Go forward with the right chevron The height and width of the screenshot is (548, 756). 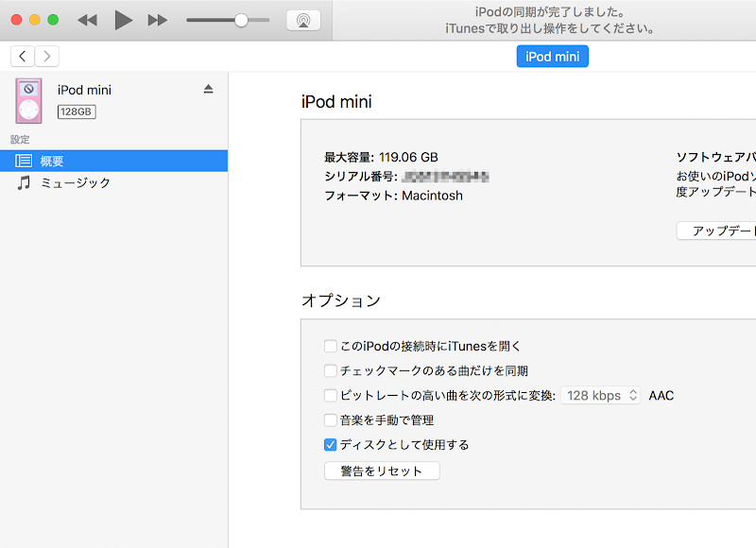(x=46, y=57)
